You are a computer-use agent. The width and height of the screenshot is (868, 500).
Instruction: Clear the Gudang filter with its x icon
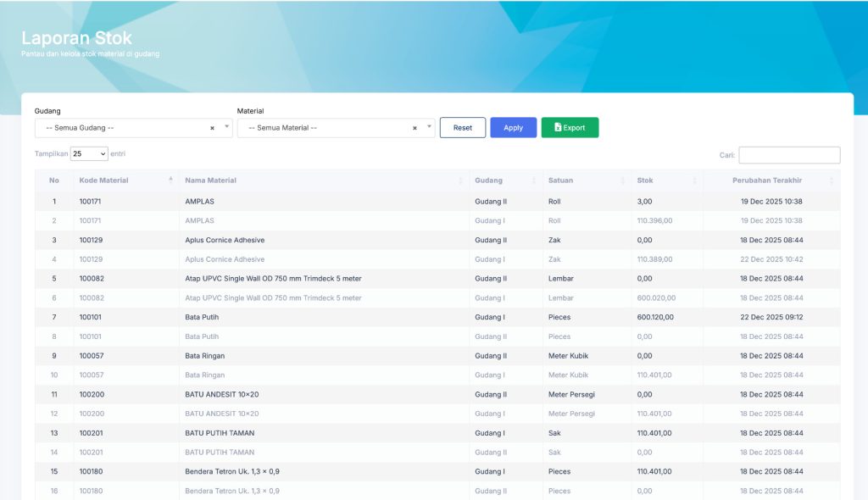pyautogui.click(x=212, y=128)
